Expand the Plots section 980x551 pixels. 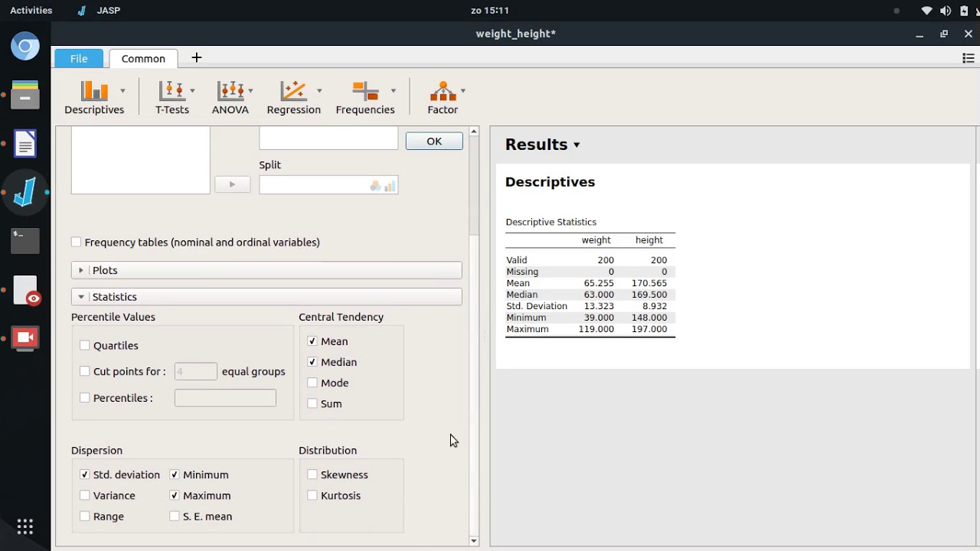pos(266,270)
